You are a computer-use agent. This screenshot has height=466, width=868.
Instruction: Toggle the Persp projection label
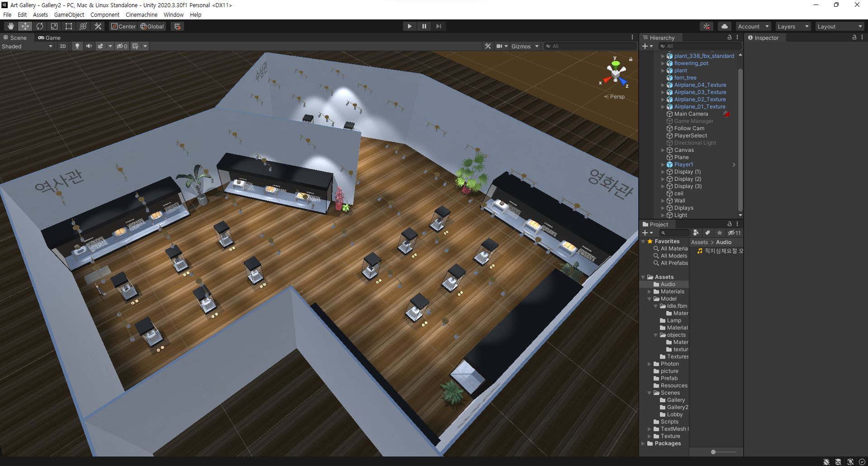coord(614,96)
